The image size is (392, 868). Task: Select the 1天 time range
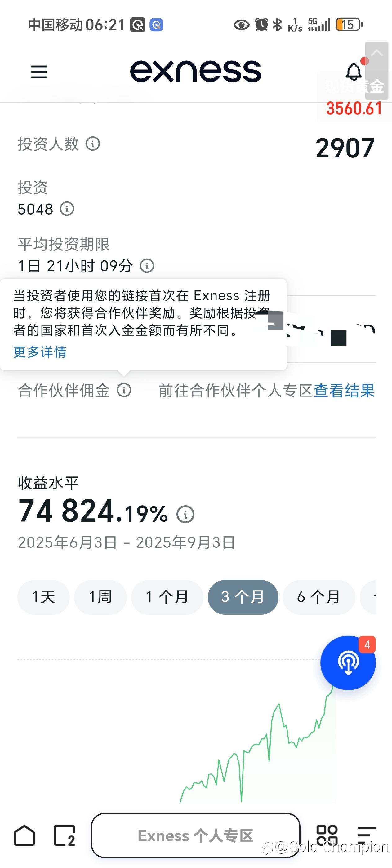point(43,597)
